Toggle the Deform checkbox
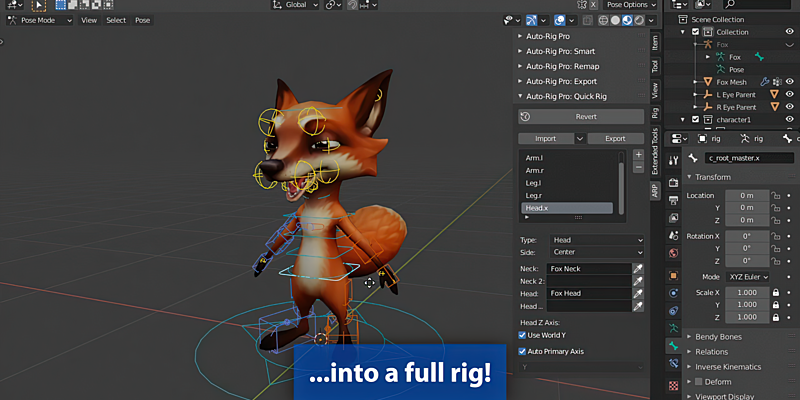 pos(698,382)
